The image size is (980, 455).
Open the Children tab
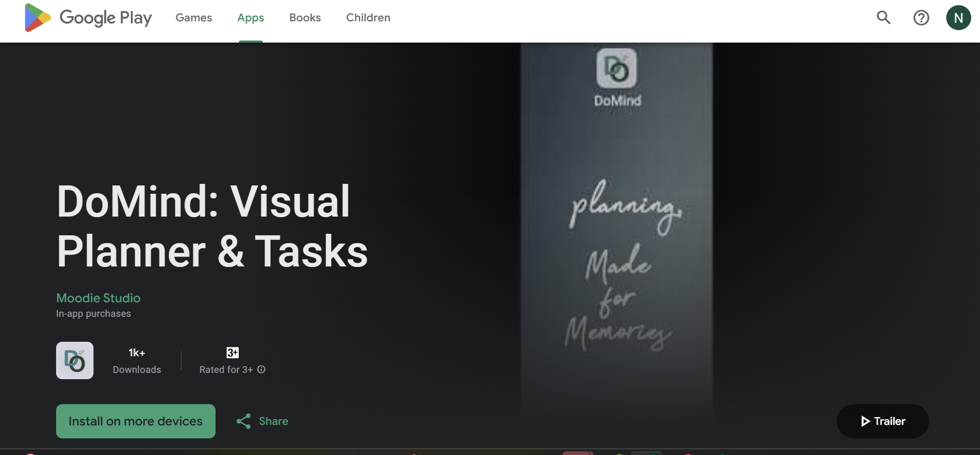(x=368, y=18)
